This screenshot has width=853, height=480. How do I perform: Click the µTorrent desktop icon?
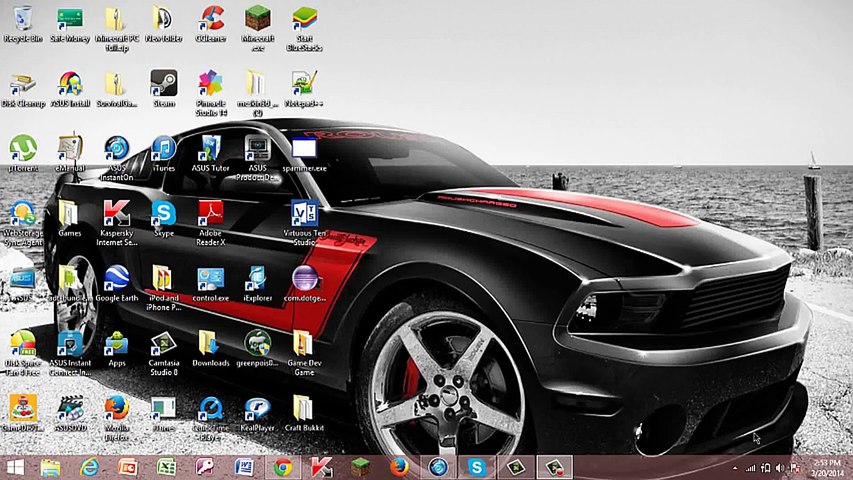tap(21, 149)
